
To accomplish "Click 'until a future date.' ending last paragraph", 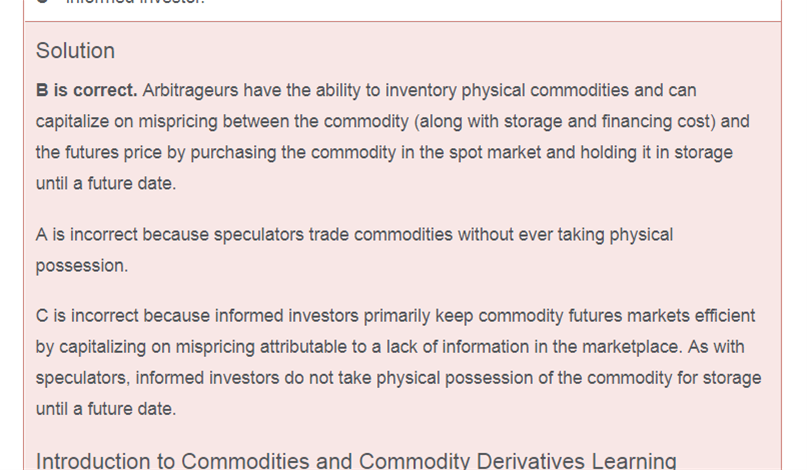I will tap(106, 409).
